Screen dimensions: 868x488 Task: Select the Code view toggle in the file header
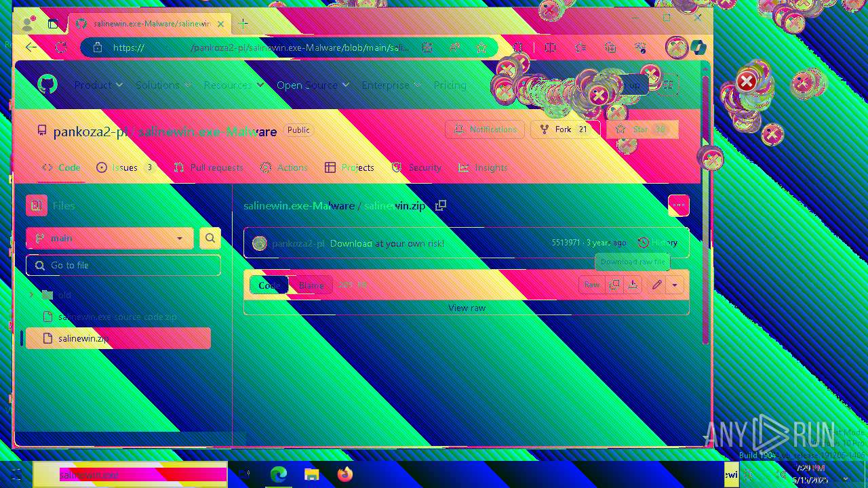(269, 285)
